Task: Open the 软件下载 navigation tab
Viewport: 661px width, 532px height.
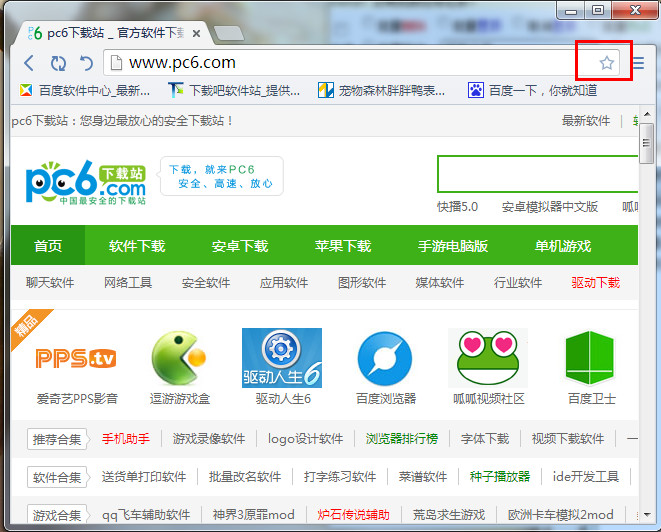Action: (137, 246)
